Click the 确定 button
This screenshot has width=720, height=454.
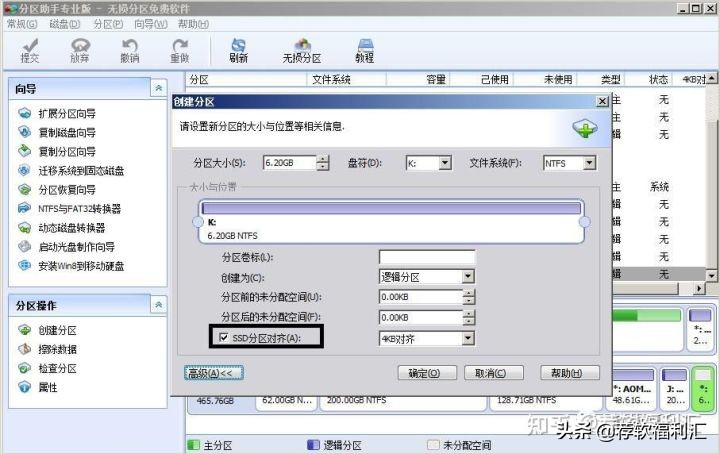(427, 373)
